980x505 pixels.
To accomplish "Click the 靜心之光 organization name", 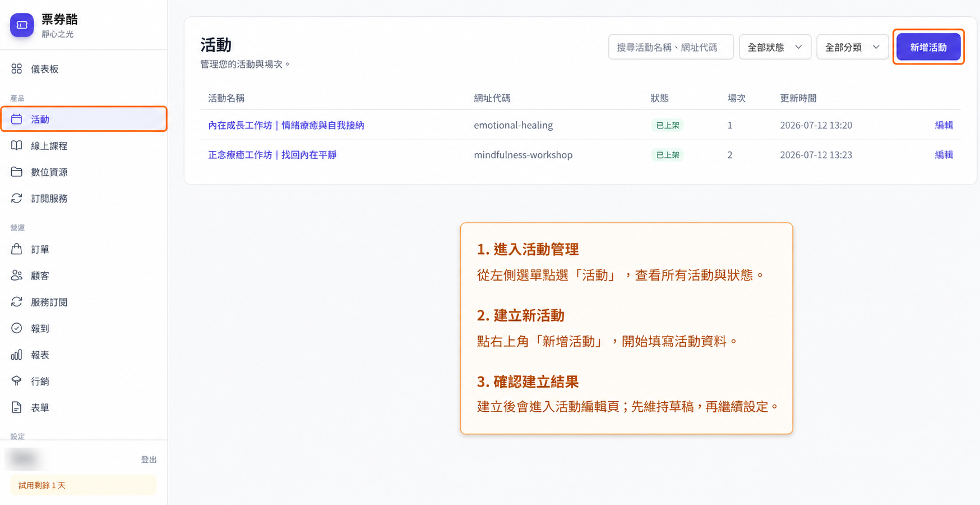I will coord(58,34).
